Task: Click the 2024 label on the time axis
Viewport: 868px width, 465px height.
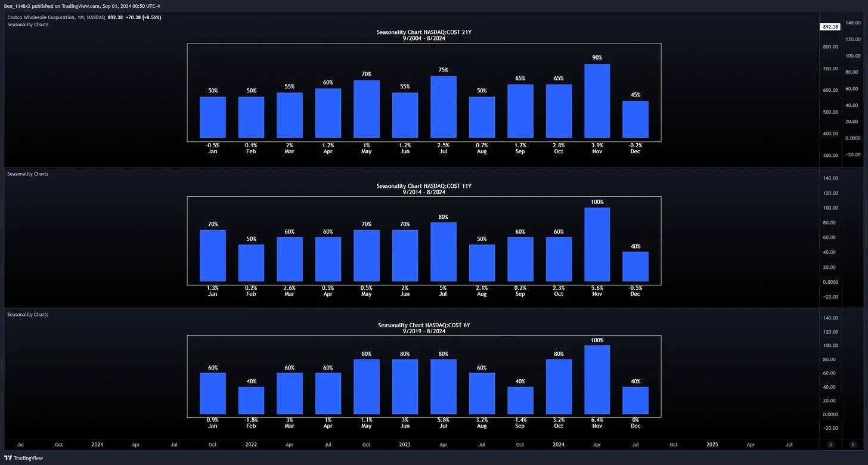Action: pyautogui.click(x=559, y=445)
